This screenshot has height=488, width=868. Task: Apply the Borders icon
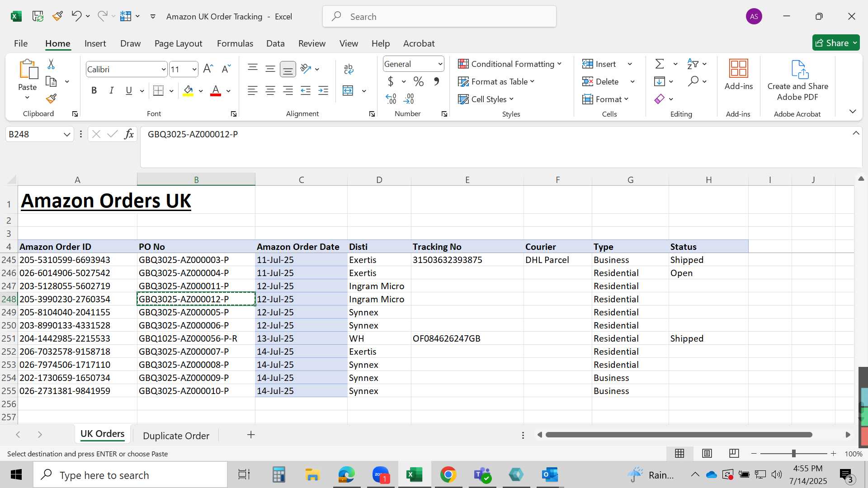pos(158,90)
